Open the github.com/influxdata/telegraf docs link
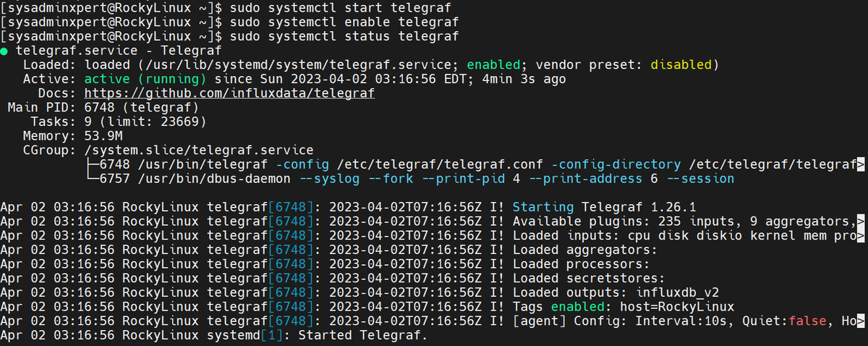 229,94
